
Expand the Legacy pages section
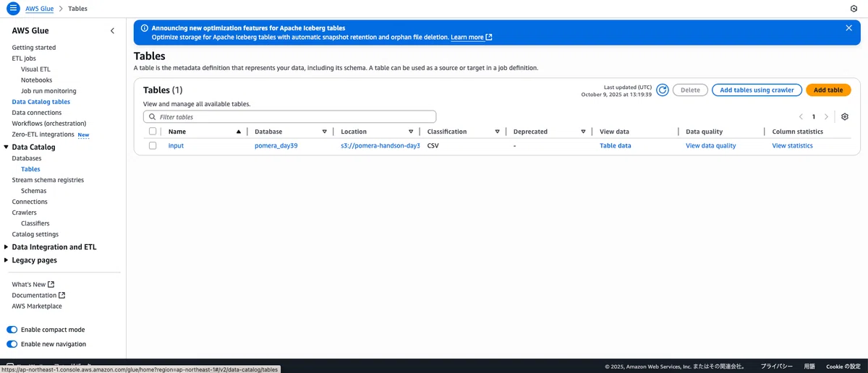pos(7,260)
